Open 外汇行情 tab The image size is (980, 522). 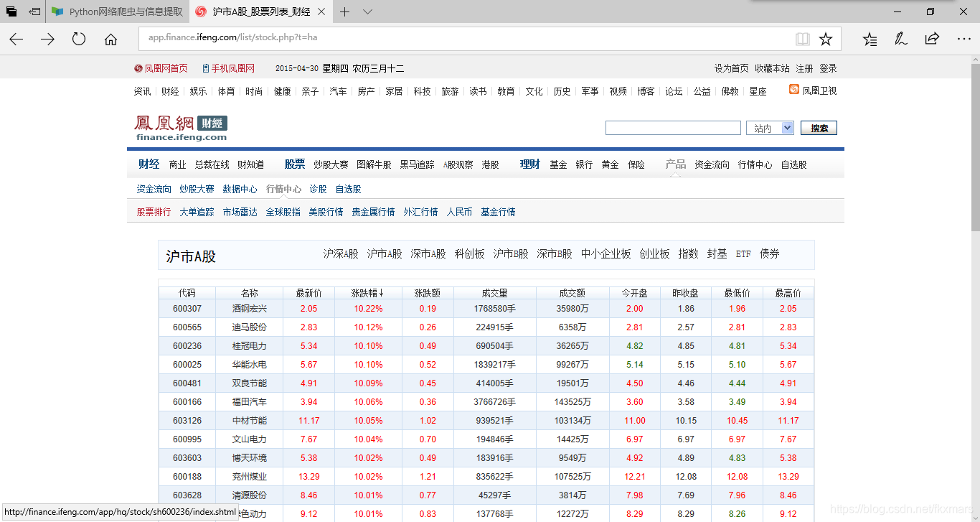[x=420, y=212]
